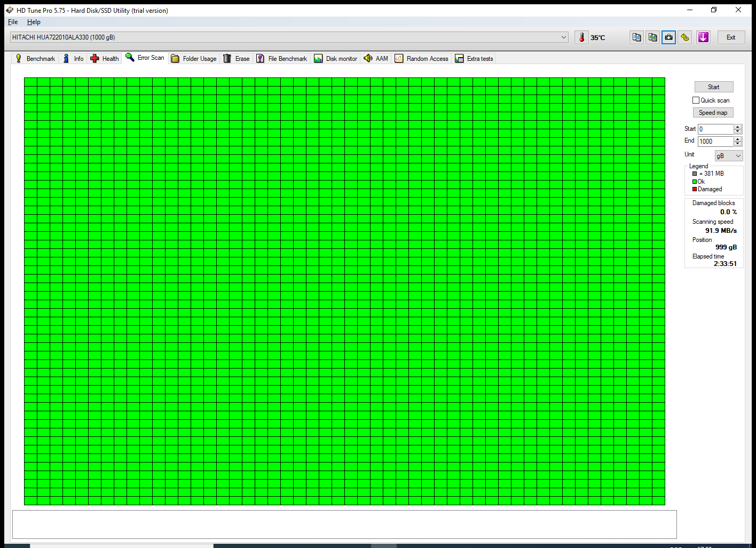Increase the Start value with up arrow

pyautogui.click(x=738, y=127)
